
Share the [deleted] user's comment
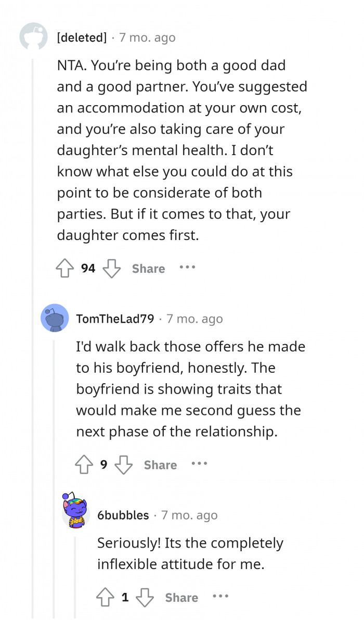click(x=148, y=268)
